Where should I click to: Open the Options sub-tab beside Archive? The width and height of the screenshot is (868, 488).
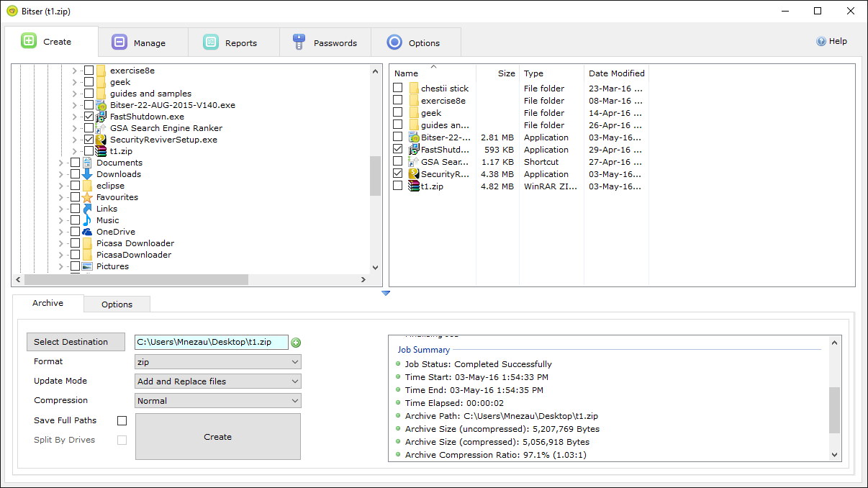[117, 304]
